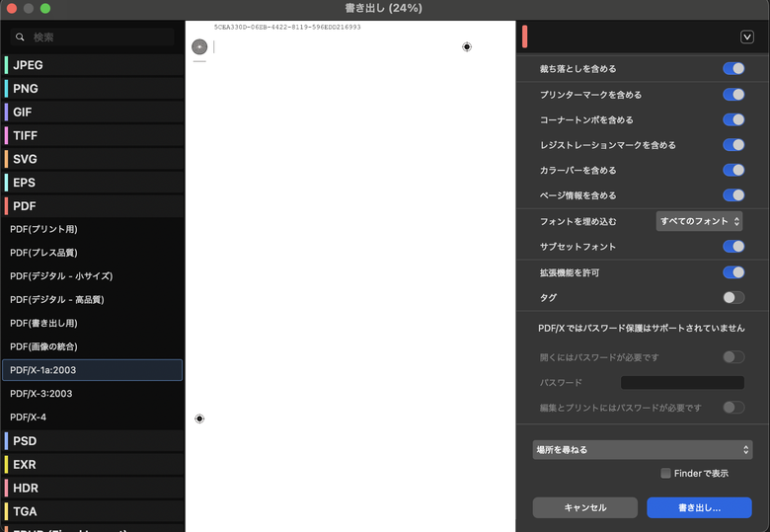Viewport: 770px width, 532px height.
Task: Collapse the PDF format category
Action: (93, 206)
